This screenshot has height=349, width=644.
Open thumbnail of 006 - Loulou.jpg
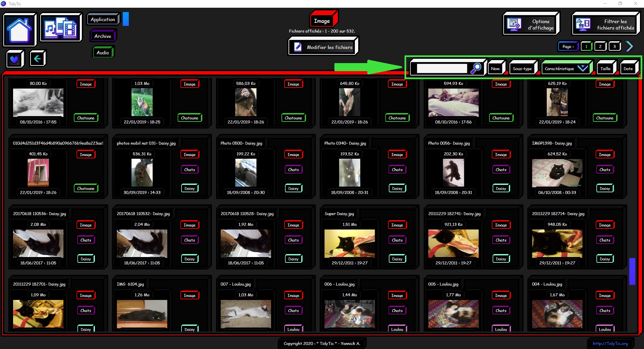tap(350, 314)
